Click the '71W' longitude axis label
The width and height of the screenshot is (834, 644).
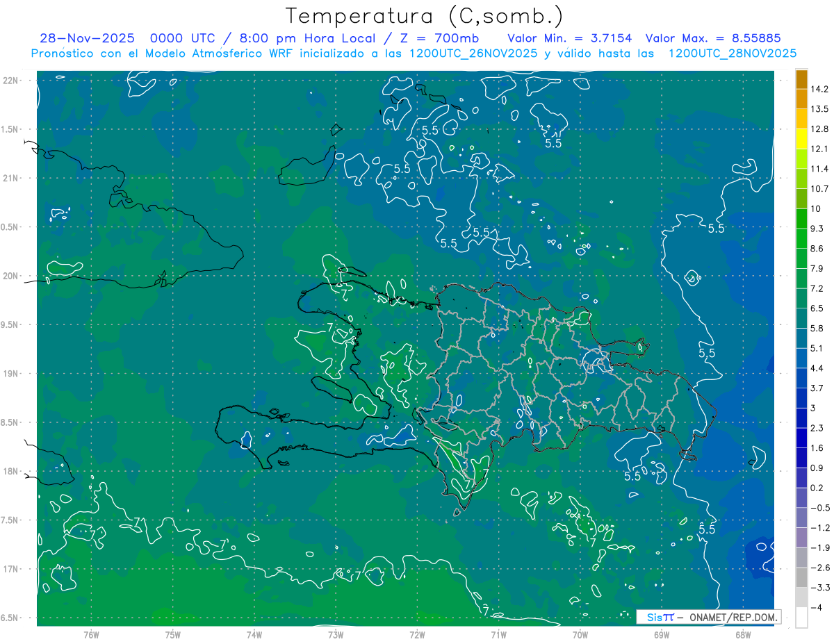click(498, 635)
